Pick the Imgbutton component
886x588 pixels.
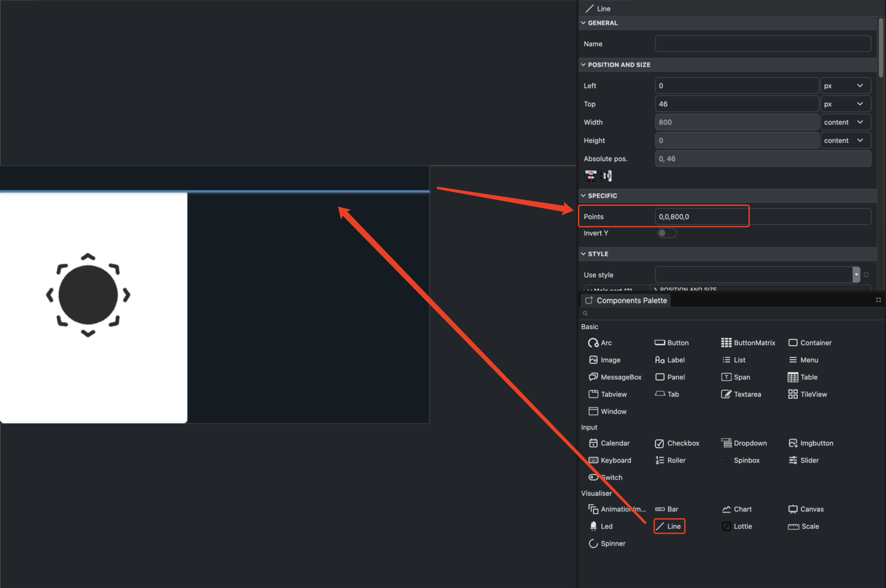tap(810, 443)
